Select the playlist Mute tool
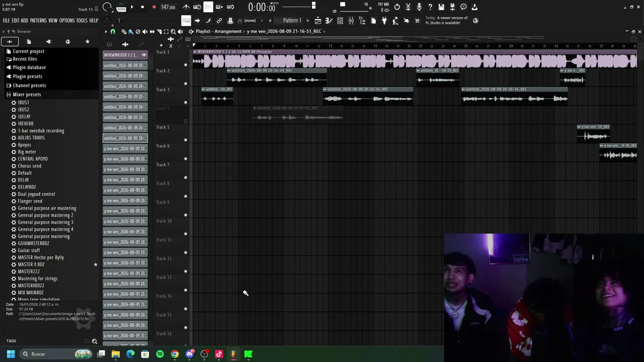Screen dimensions: 644x362 tap(145, 32)
